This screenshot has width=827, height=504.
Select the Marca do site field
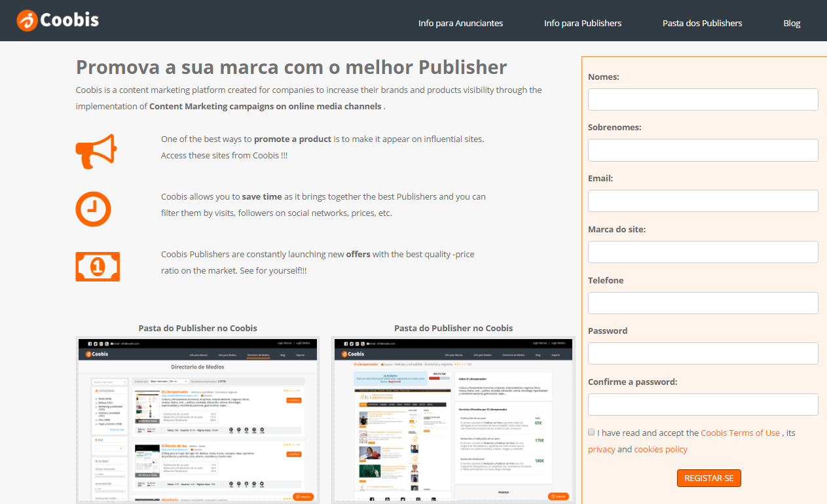click(x=703, y=252)
